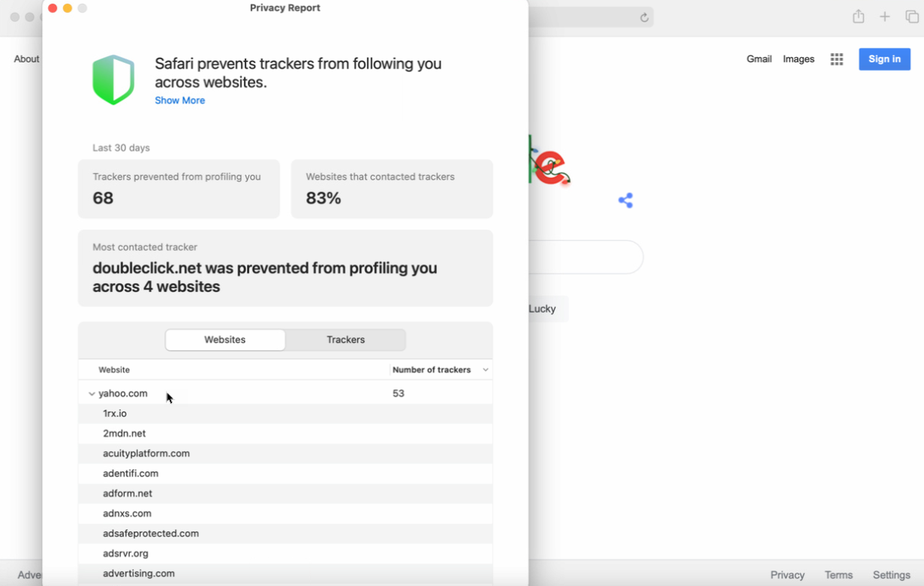Image resolution: width=924 pixels, height=586 pixels.
Task: Click the green privacy shield icon
Action: (x=113, y=80)
